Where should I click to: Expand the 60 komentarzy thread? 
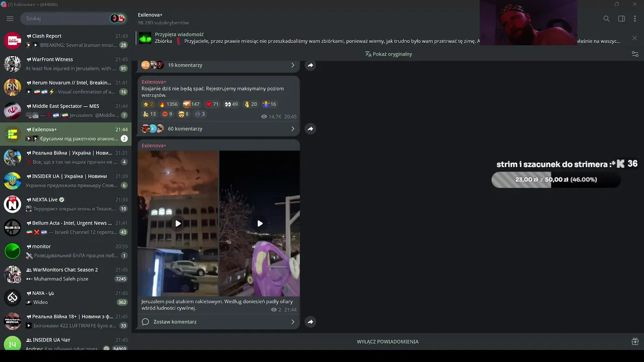tap(218, 129)
